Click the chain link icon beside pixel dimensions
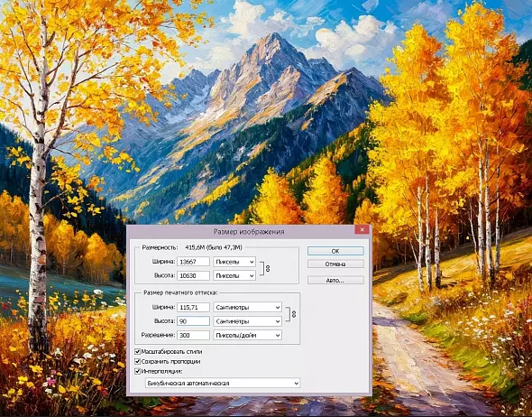The height and width of the screenshot is (417, 532). click(x=268, y=269)
